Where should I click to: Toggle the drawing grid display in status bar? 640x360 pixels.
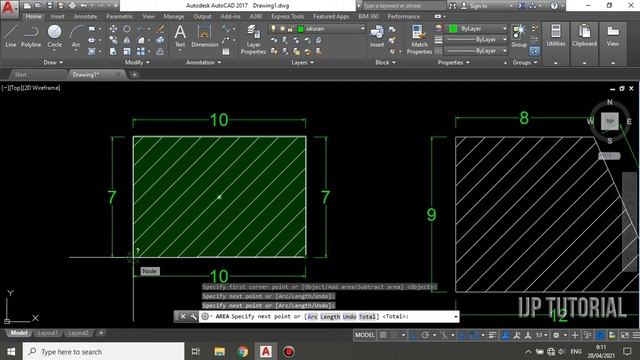coord(383,335)
